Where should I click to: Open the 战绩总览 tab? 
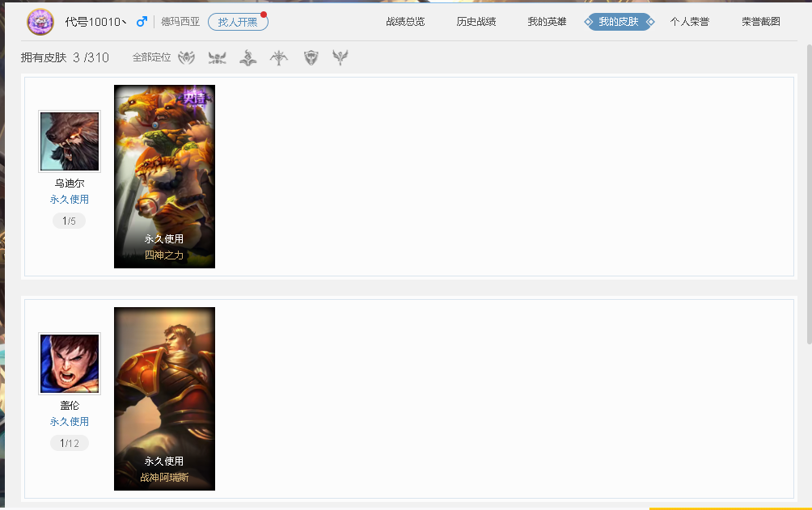click(405, 22)
